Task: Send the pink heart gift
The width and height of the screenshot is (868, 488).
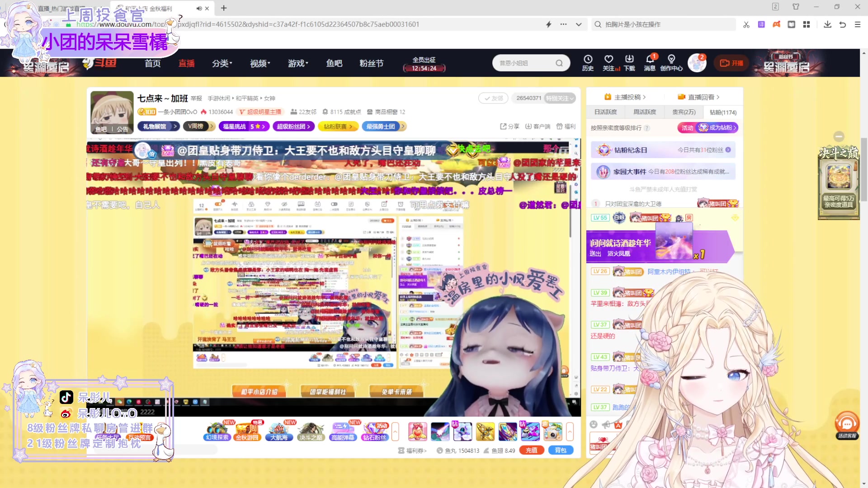Action: coord(417,432)
